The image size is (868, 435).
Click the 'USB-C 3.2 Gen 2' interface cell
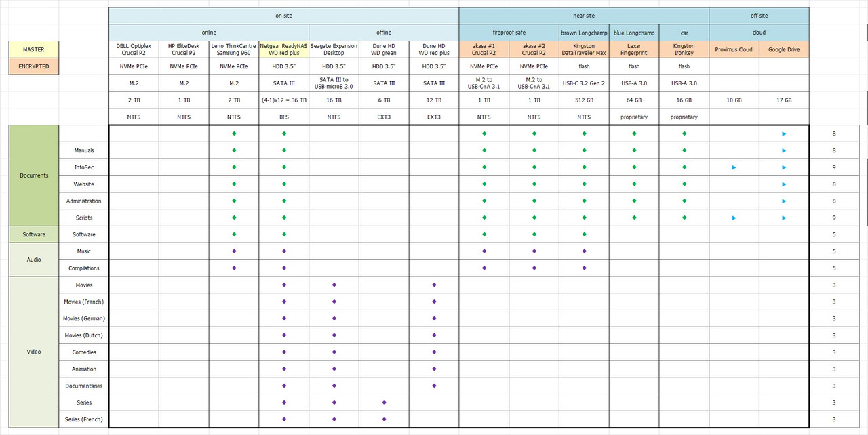pos(584,83)
